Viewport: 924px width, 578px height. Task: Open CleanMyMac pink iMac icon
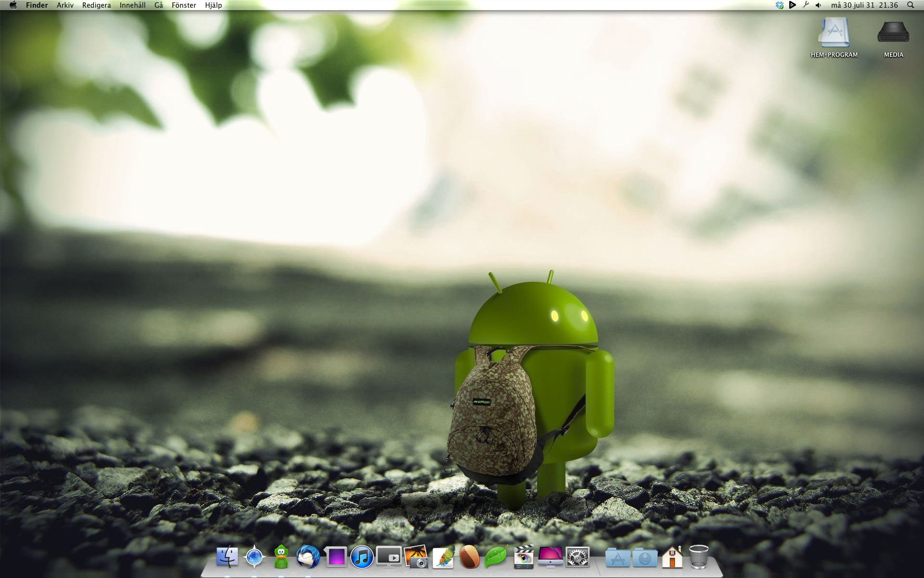pyautogui.click(x=550, y=557)
